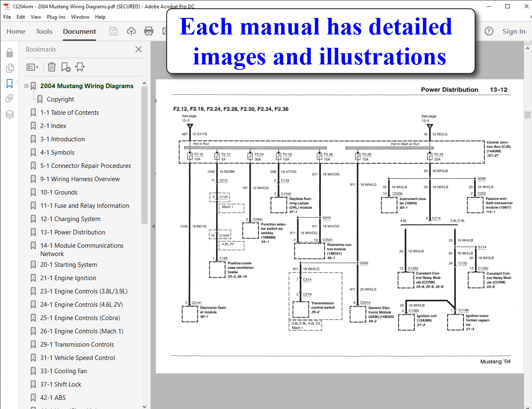The image size is (532, 409).
Task: Click bookmarks scrollbar down arrow
Action: (x=144, y=406)
